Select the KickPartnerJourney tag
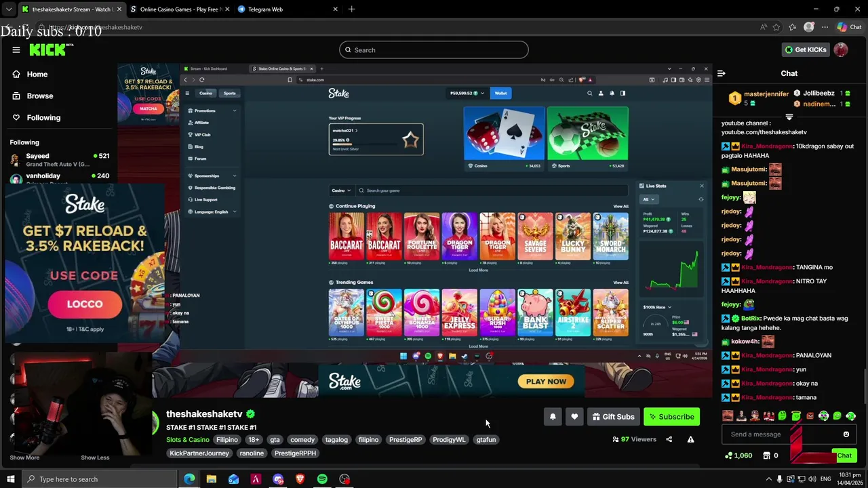 (199, 453)
